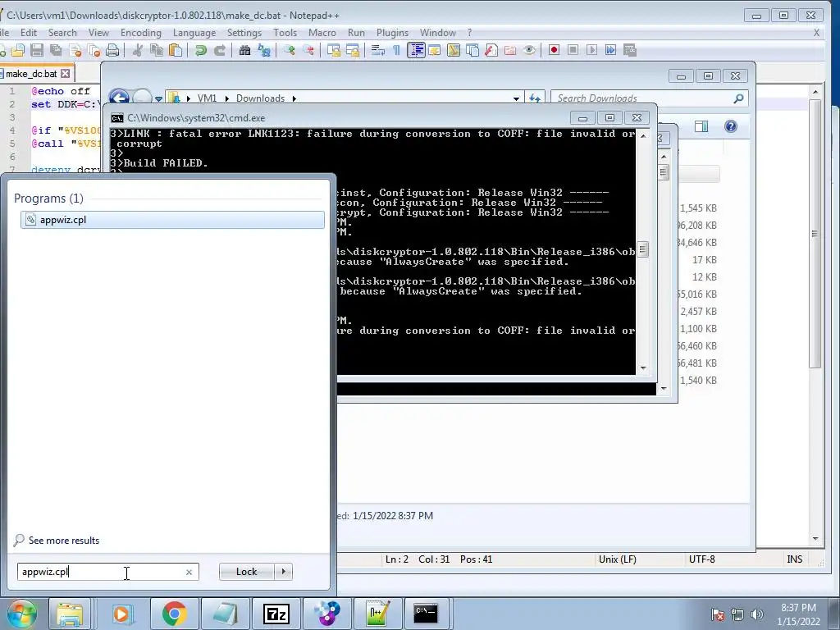This screenshot has width=840, height=630.
Task: Click the Zoom Out icon
Action: click(x=308, y=50)
